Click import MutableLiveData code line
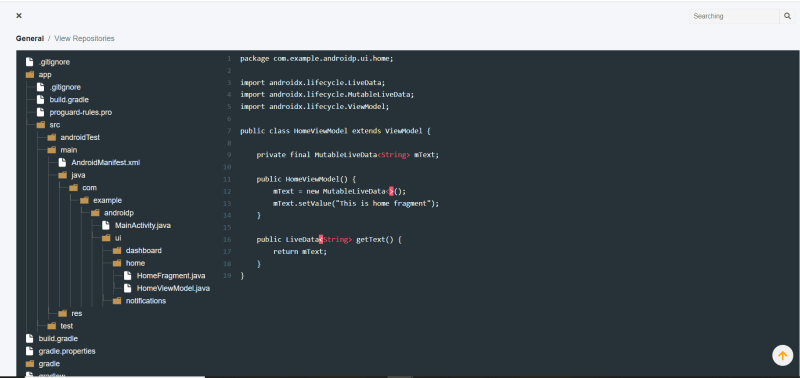 [x=327, y=94]
